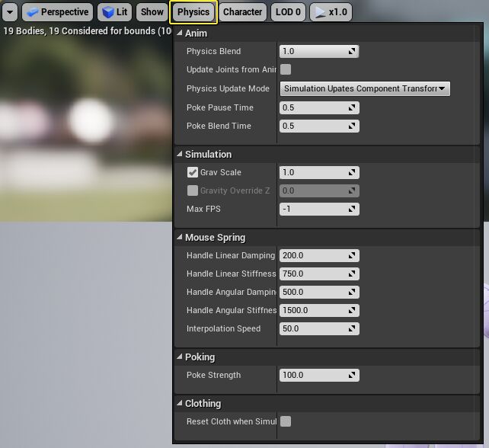Click the Max FPS input field
The width and height of the screenshot is (489, 448).
[313, 209]
